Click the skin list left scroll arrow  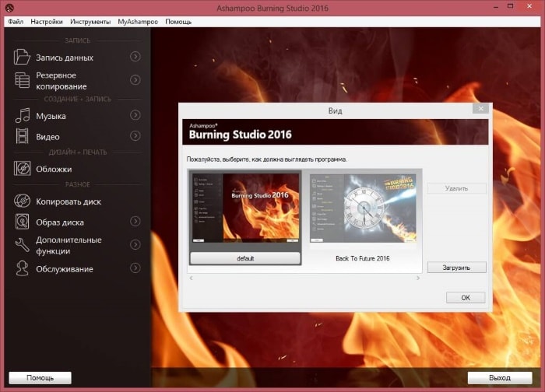[x=191, y=278]
